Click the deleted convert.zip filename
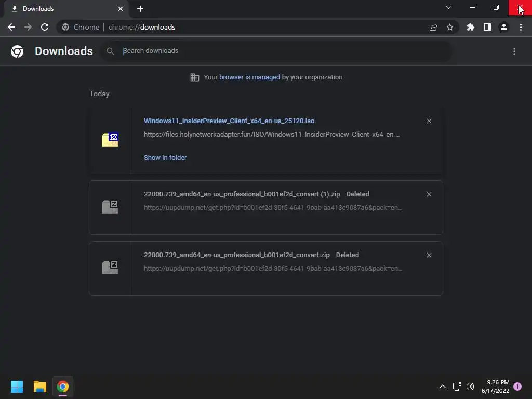This screenshot has height=399, width=532. pos(237,255)
